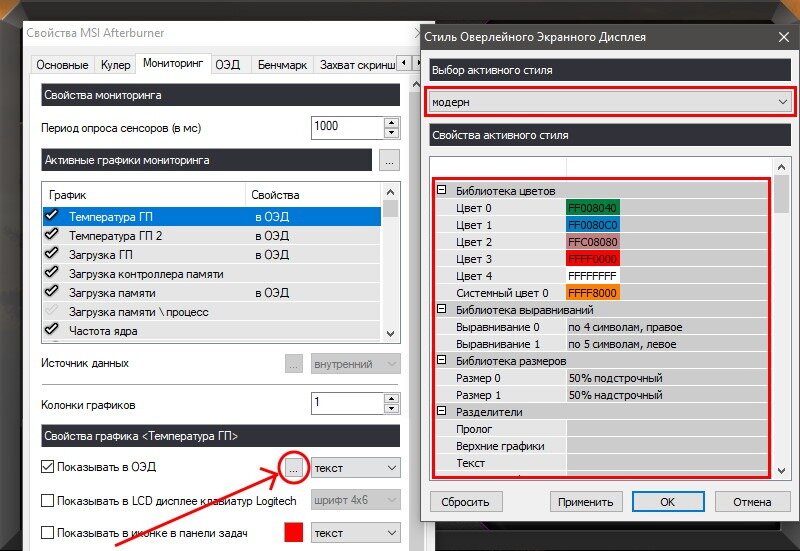
Task: Decrease the graph columns count
Action: point(391,408)
